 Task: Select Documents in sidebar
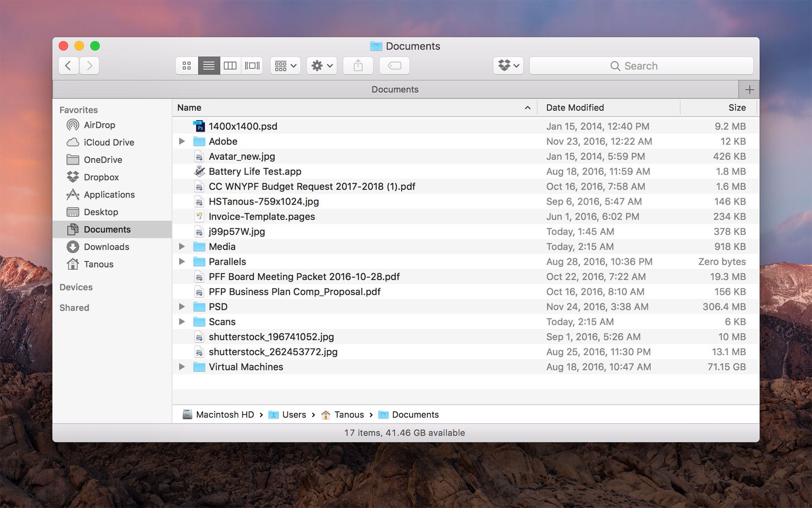(x=112, y=229)
